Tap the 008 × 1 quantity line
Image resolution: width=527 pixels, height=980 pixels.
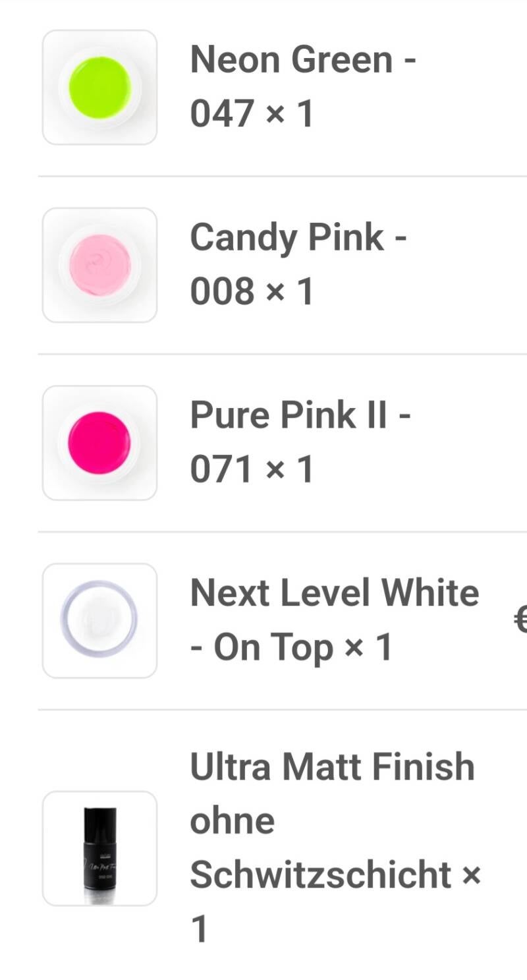pyautogui.click(x=252, y=292)
